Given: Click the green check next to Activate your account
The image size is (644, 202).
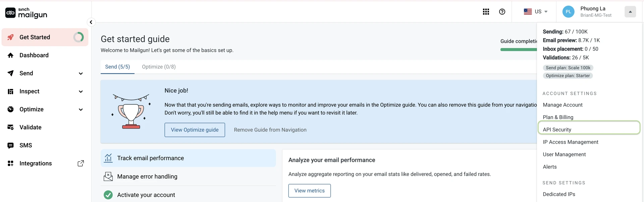Looking at the screenshot, I should (108, 195).
